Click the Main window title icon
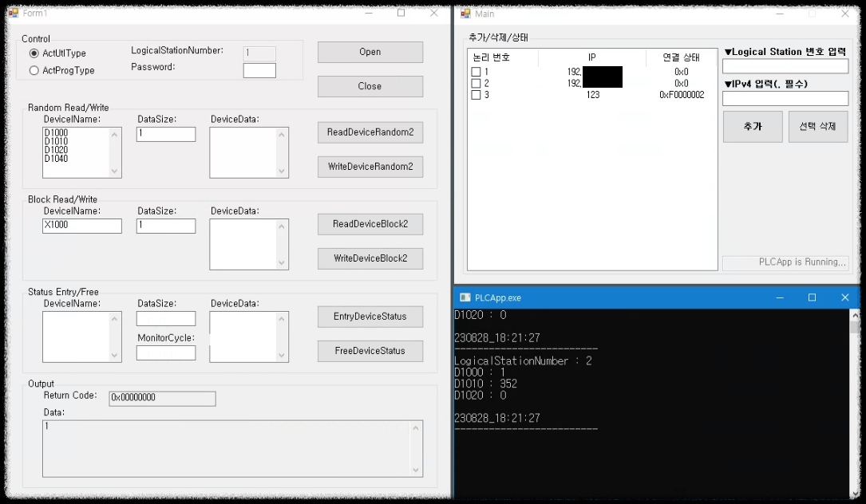The image size is (866, 504). click(465, 14)
